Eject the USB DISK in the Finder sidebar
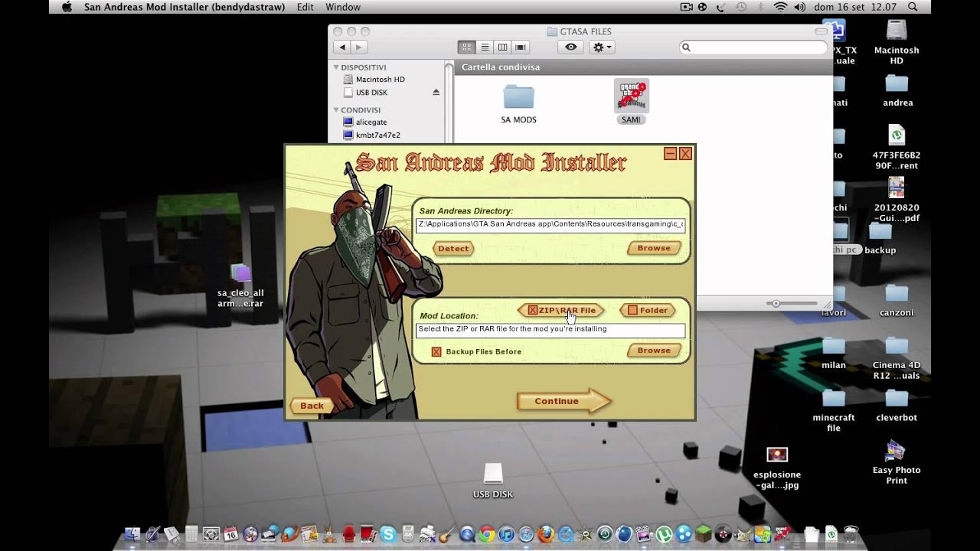This screenshot has height=551, width=980. (436, 92)
